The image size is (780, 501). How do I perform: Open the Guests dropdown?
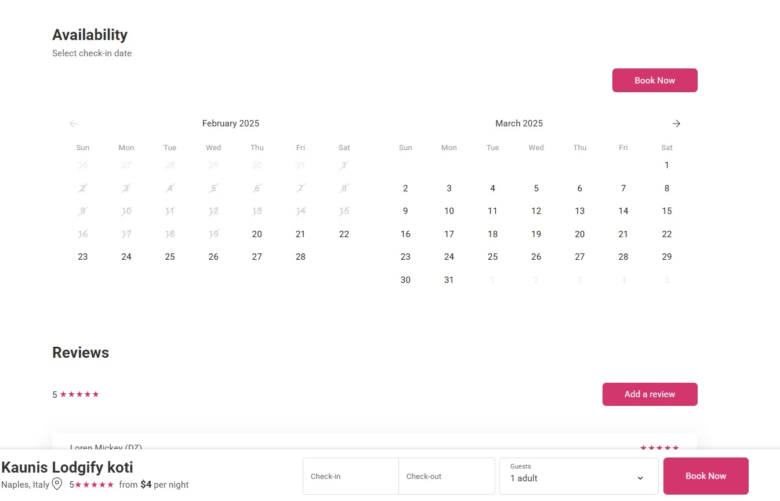(x=578, y=477)
